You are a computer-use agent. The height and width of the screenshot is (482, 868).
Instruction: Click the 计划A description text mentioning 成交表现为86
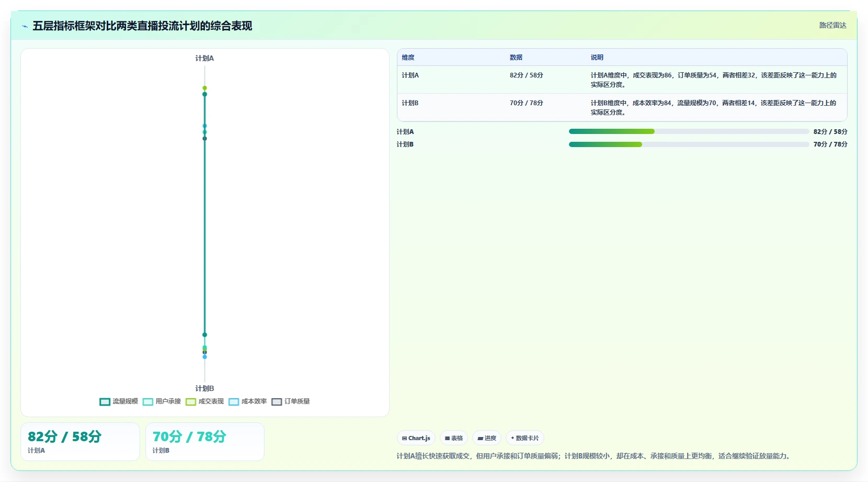pyautogui.click(x=714, y=80)
